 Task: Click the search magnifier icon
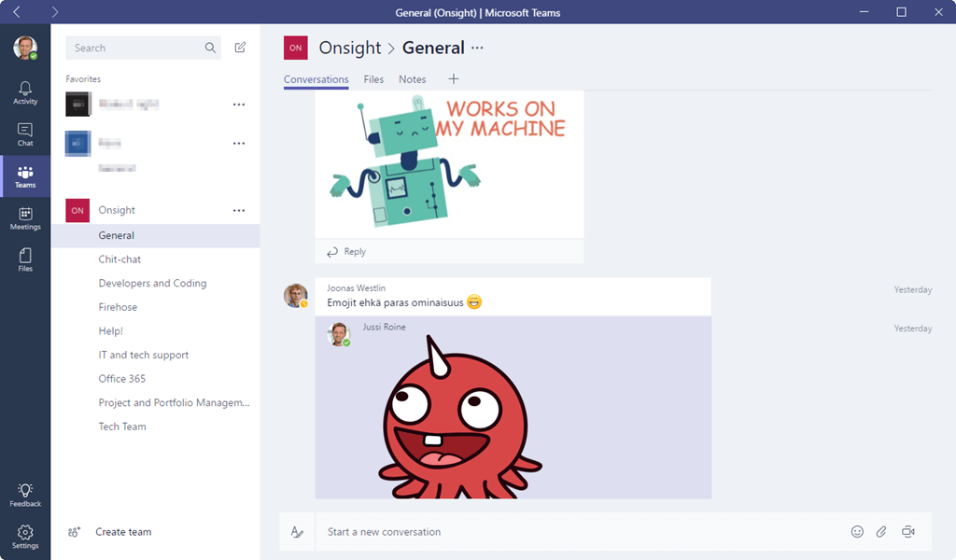coord(210,48)
